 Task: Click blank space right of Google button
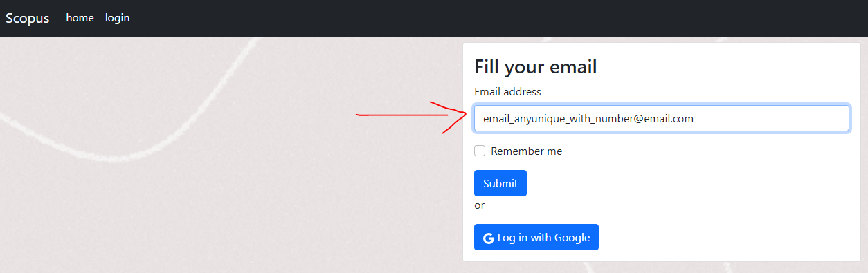point(720,237)
